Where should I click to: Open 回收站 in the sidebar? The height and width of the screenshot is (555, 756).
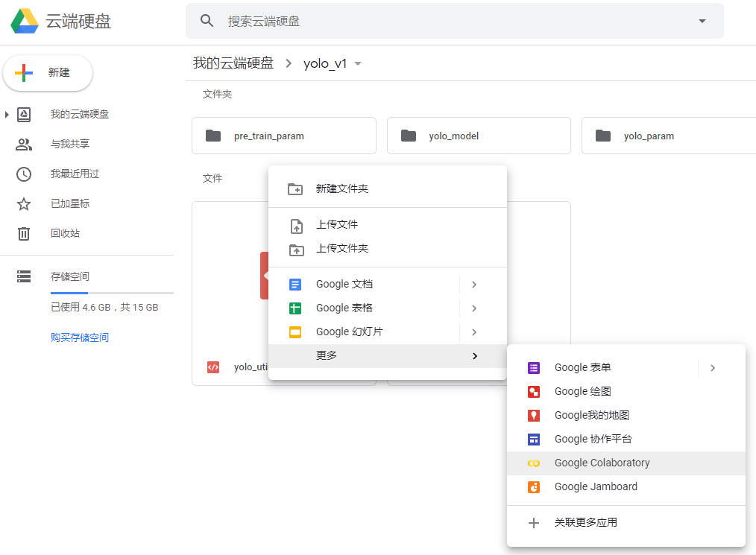(65, 234)
